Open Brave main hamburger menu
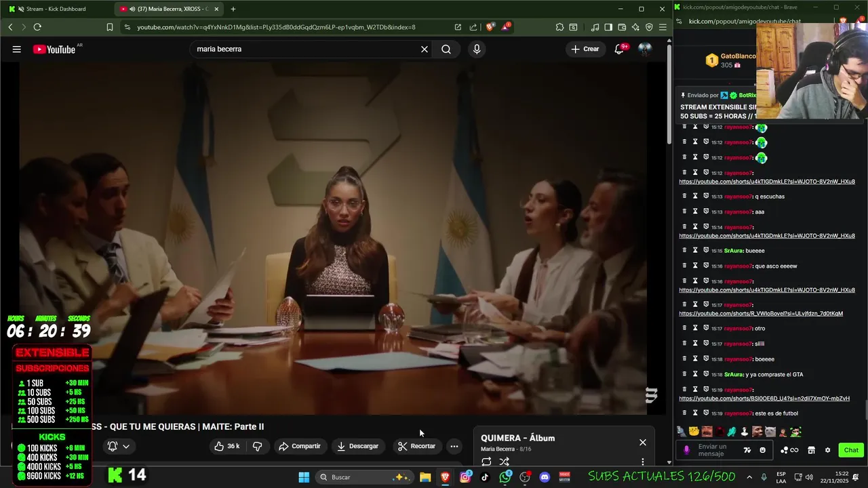 point(663,27)
